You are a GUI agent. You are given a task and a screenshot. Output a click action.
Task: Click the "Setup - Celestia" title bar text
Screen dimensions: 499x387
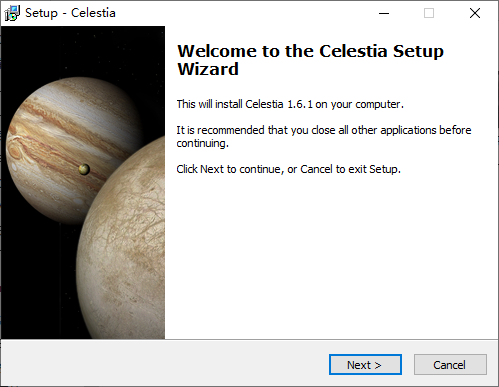[70, 13]
